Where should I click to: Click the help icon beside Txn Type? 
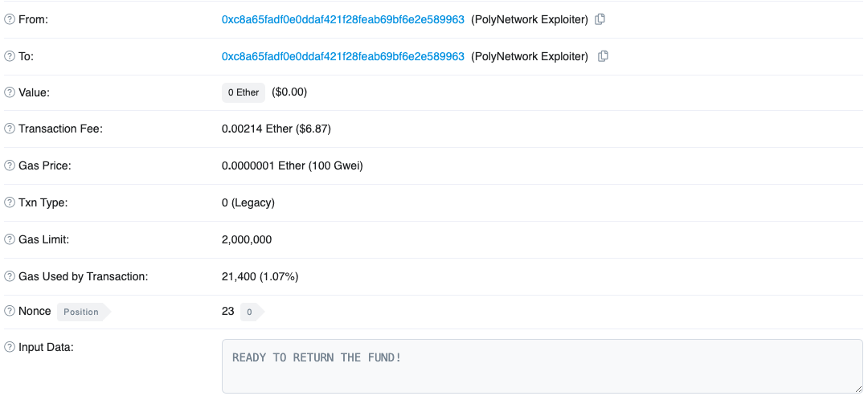10,202
